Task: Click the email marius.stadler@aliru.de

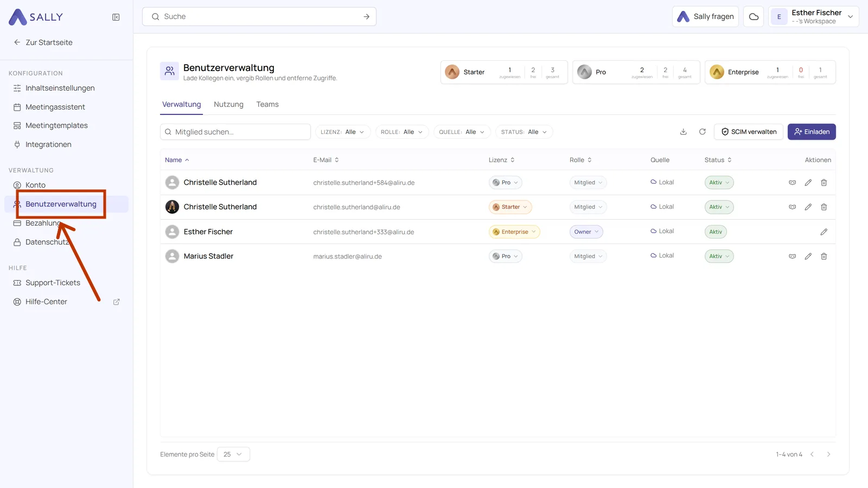Action: 348,256
